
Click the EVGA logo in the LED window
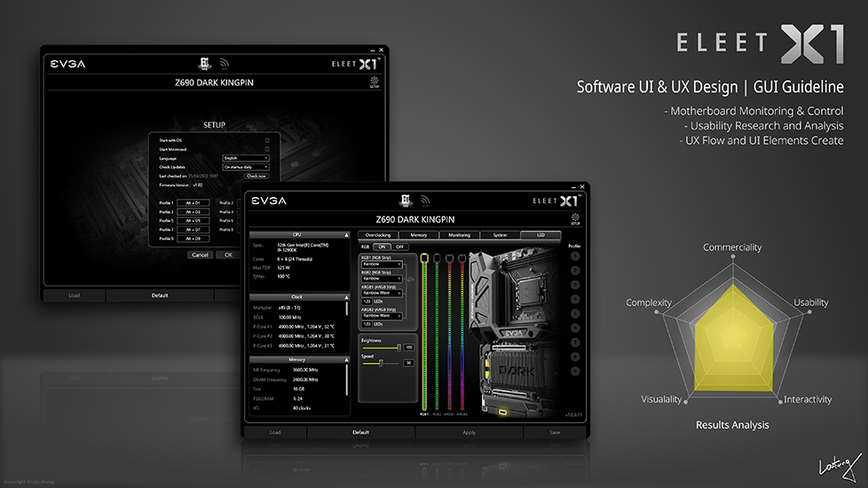coord(269,201)
